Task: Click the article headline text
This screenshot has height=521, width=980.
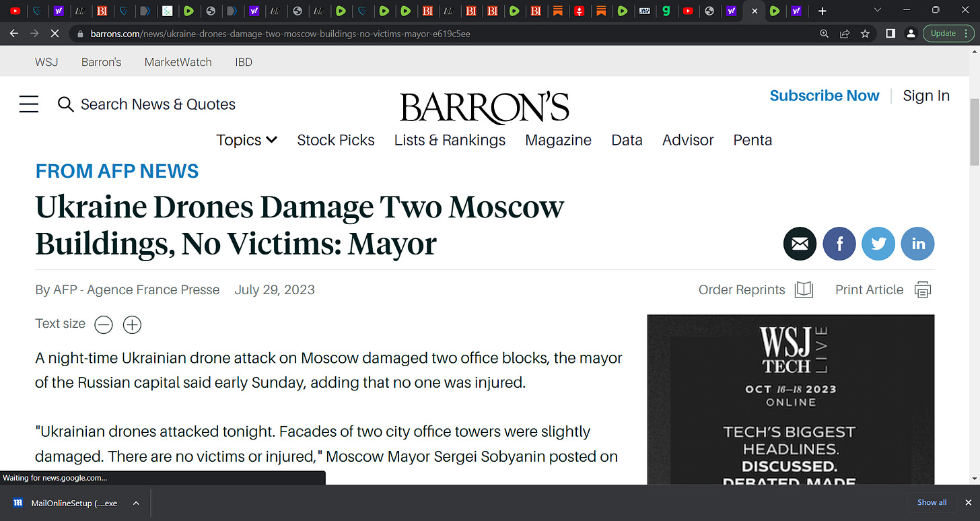Action: [300, 225]
